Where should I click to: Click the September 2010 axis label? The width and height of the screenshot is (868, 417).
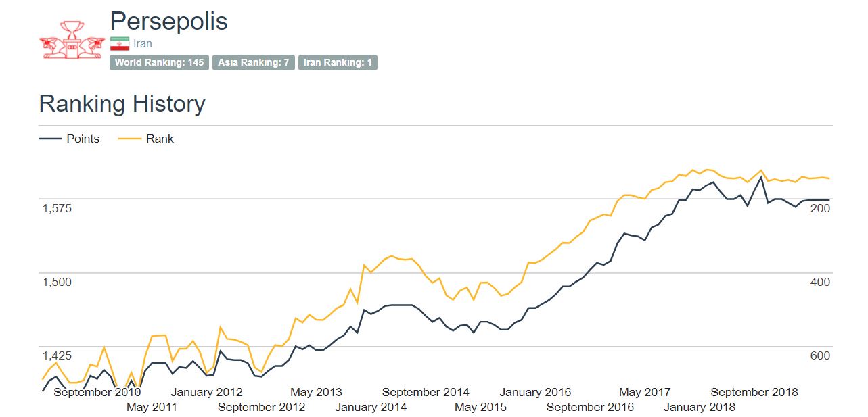(97, 392)
